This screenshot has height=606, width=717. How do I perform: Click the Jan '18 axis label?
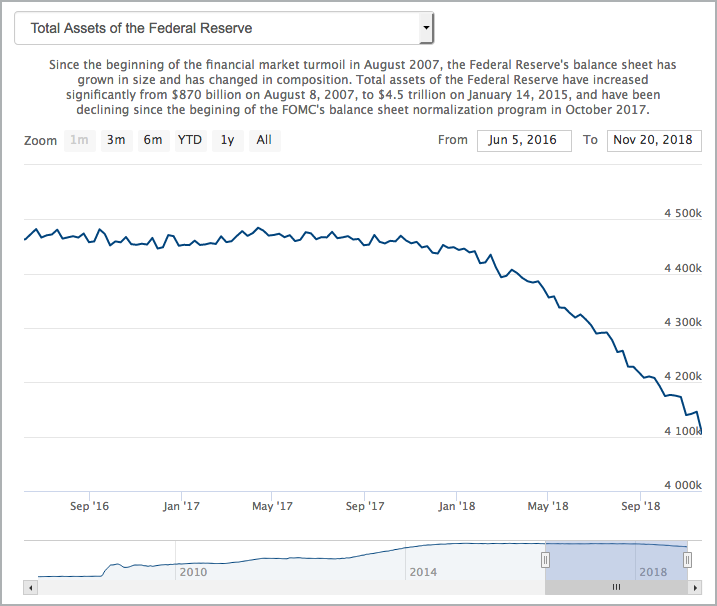[456, 506]
